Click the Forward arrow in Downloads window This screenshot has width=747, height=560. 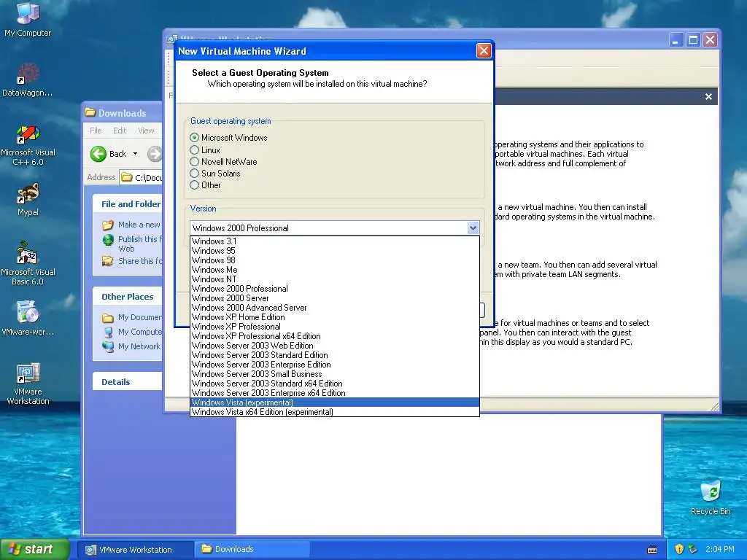pyautogui.click(x=155, y=154)
